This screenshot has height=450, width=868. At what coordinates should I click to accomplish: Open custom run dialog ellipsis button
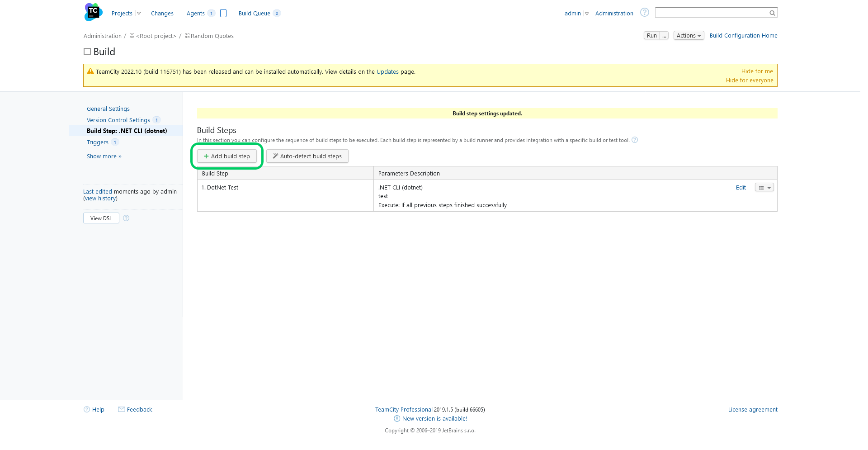[664, 36]
